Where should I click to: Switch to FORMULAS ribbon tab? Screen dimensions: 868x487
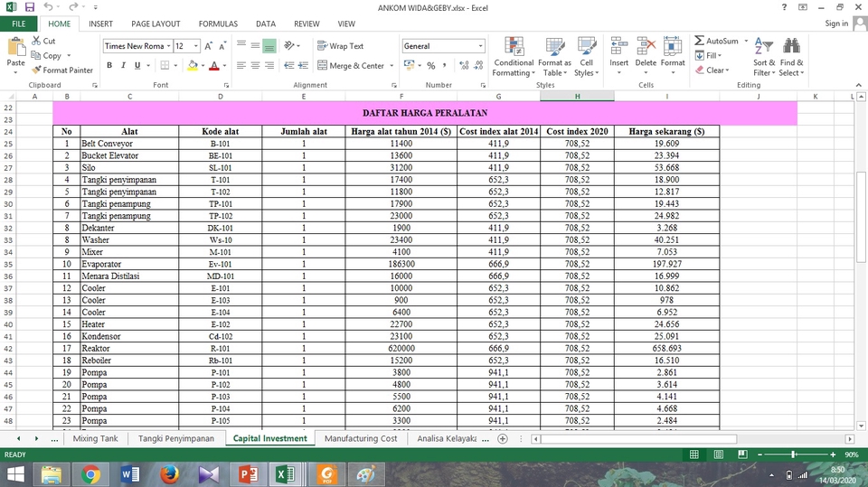coord(218,23)
